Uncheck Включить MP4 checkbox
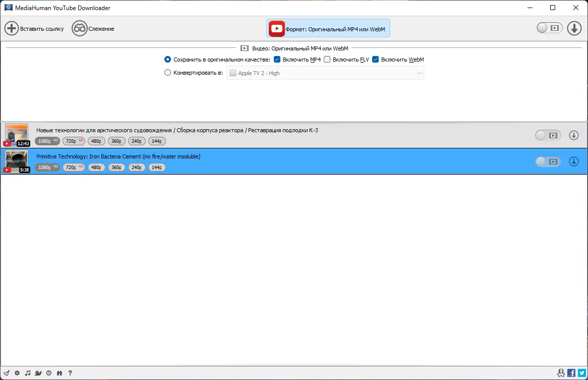 click(277, 59)
